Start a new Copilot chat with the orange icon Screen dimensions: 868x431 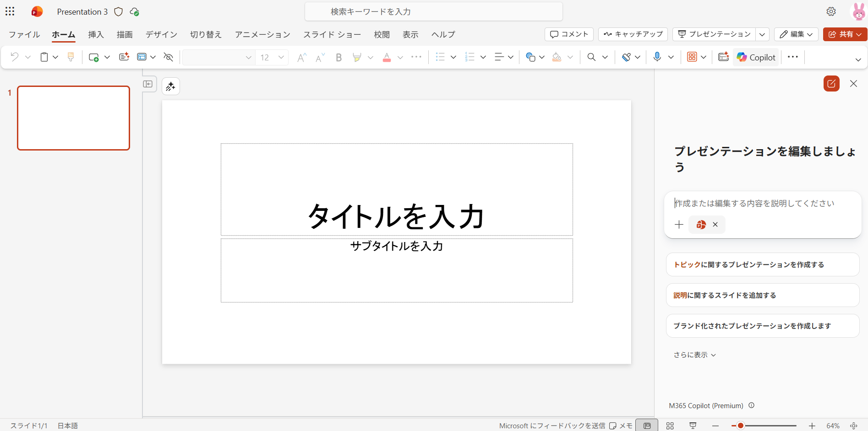(x=831, y=84)
